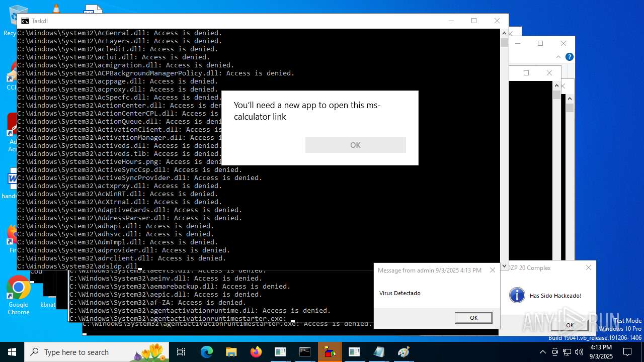The image size is (644, 362).
Task: Click OK in the Virus Detectado message
Action: 473,318
